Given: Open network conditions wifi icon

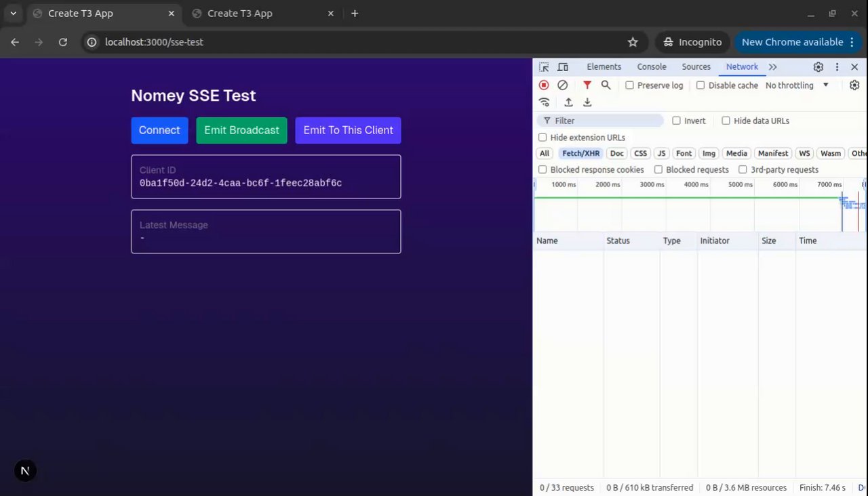Looking at the screenshot, I should click(544, 102).
